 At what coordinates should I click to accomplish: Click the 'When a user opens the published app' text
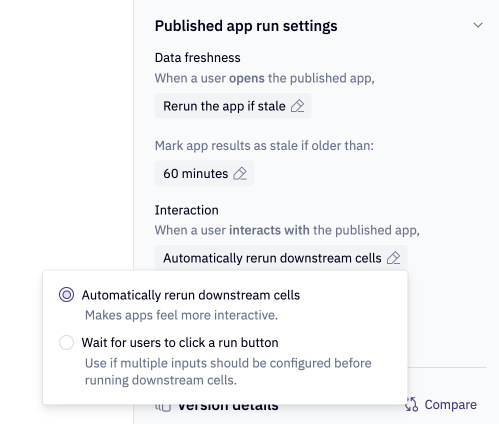pos(265,78)
